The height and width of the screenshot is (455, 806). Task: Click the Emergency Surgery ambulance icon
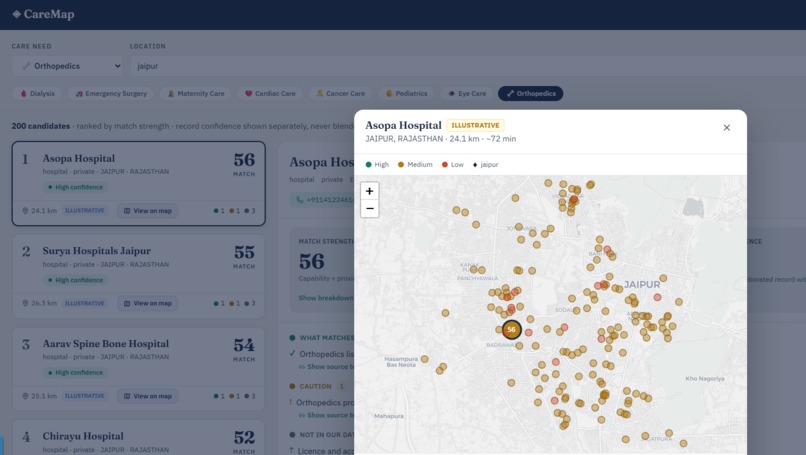click(79, 94)
